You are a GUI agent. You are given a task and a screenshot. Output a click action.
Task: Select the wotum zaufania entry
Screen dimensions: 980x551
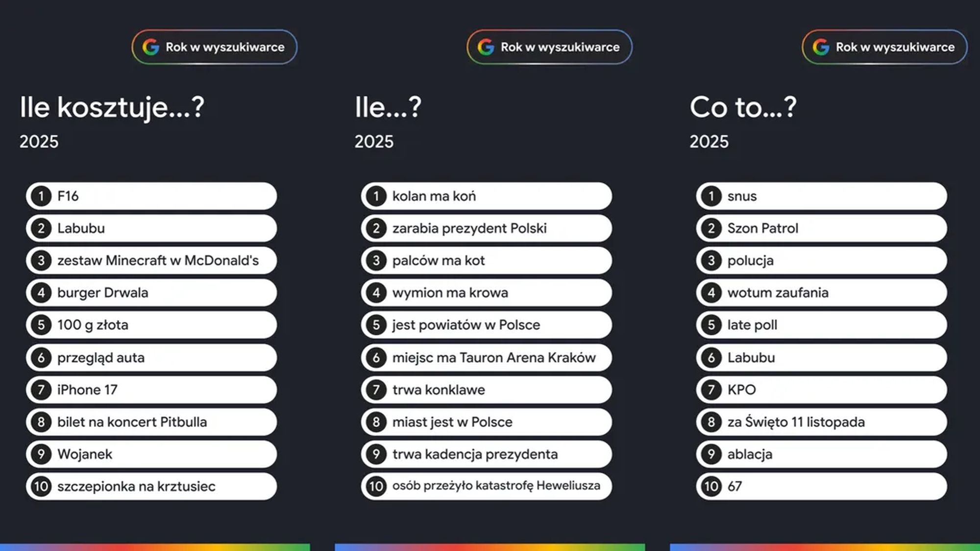[x=821, y=293]
